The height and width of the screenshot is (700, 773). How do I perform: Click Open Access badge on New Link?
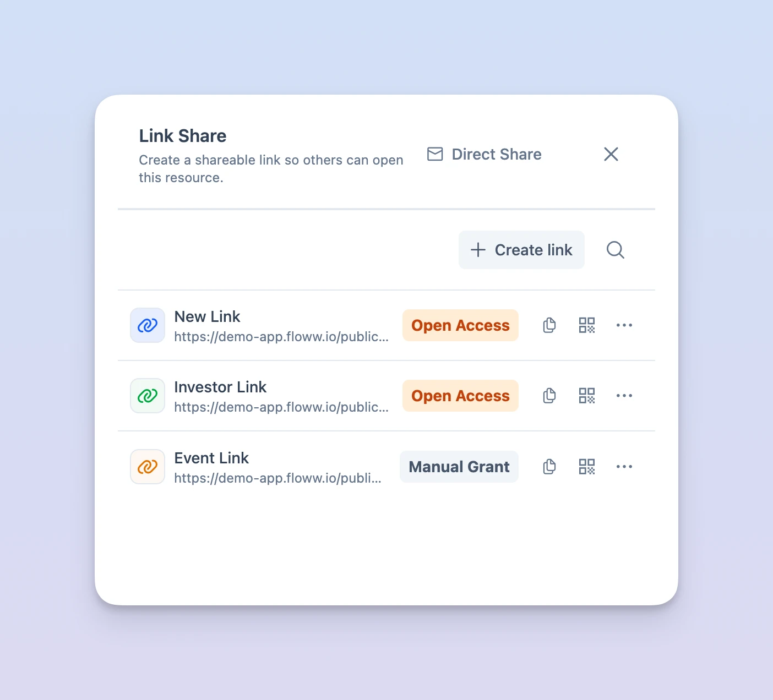[x=460, y=325]
